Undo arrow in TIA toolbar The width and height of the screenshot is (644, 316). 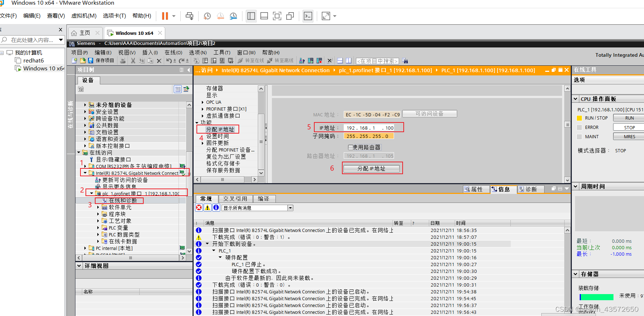(x=169, y=61)
